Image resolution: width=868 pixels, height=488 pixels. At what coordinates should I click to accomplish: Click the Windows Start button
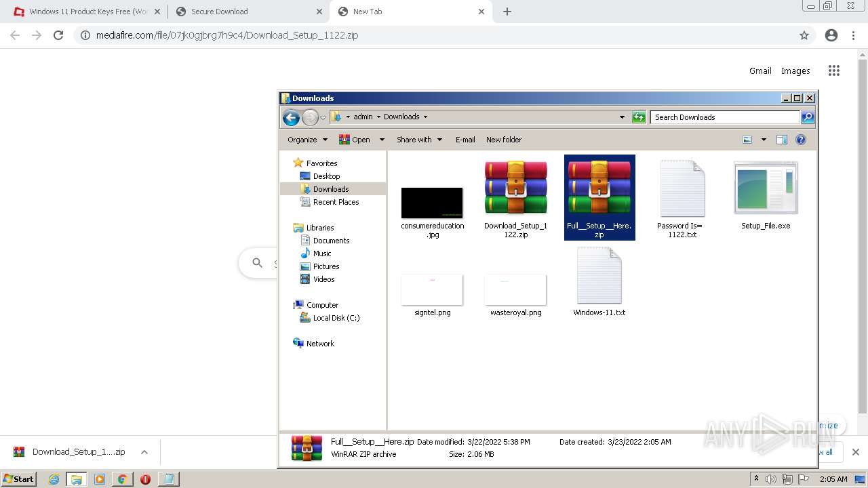tap(19, 479)
